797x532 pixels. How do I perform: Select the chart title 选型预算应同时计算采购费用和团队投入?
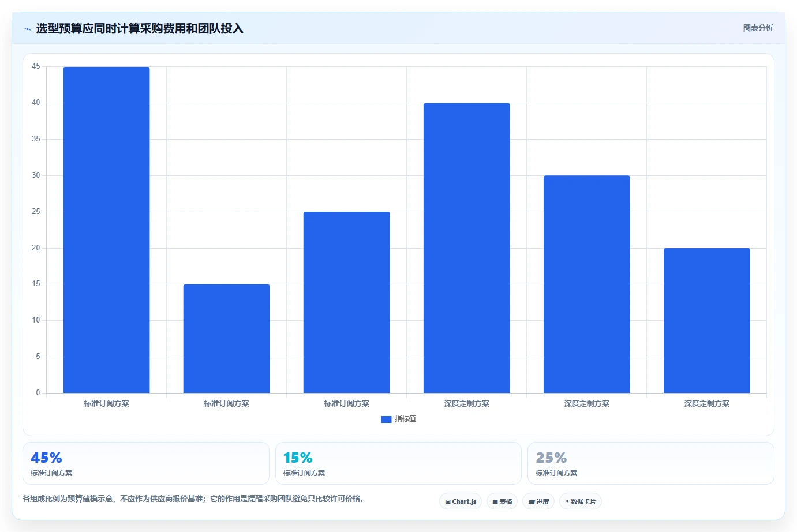coord(140,28)
